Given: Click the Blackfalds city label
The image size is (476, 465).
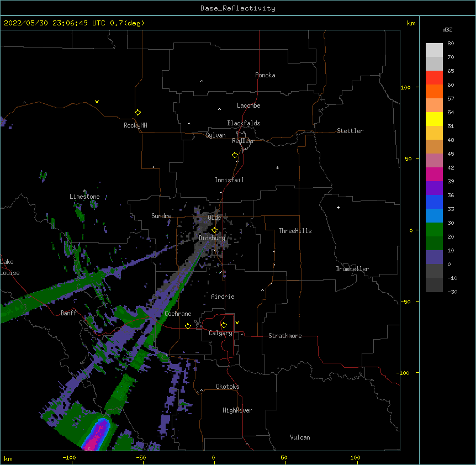Looking at the screenshot, I should (x=244, y=123).
